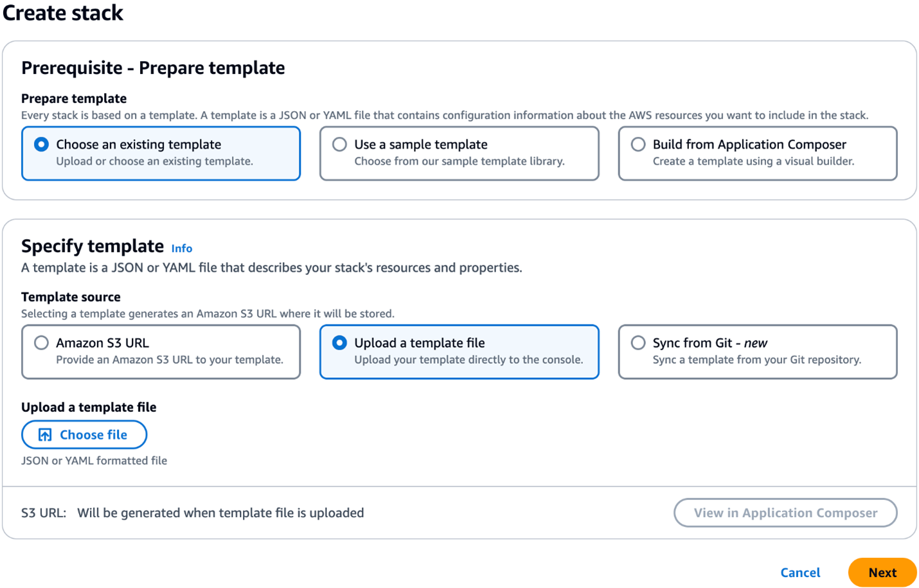Viewport: 919px width, 588px height.
Task: Click the Template source label
Action: click(71, 297)
